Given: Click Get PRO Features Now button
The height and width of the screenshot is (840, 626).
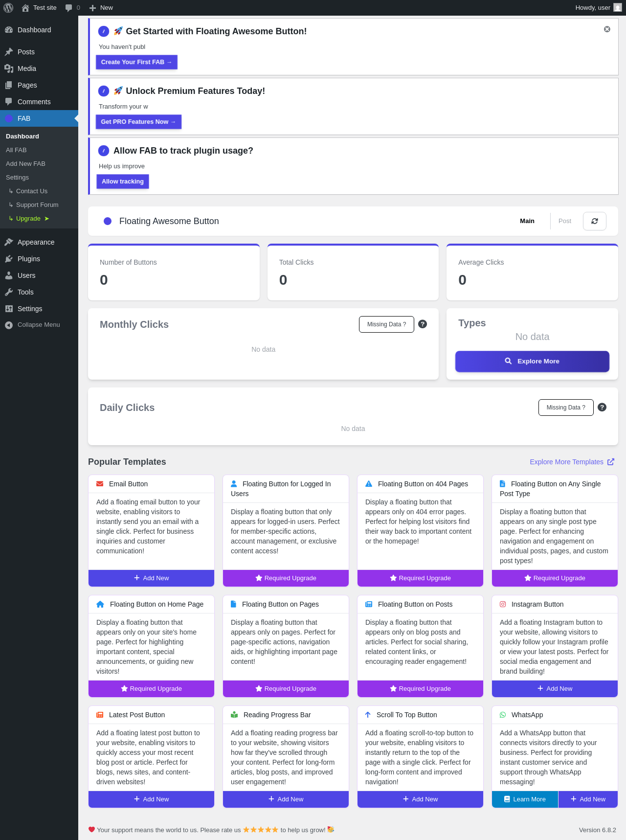Looking at the screenshot, I should tap(138, 122).
